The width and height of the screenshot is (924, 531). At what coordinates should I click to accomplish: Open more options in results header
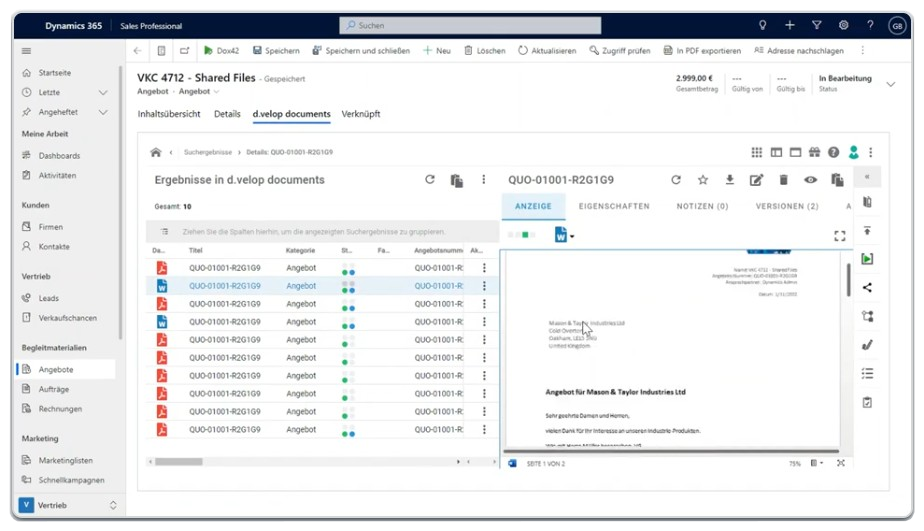(483, 180)
